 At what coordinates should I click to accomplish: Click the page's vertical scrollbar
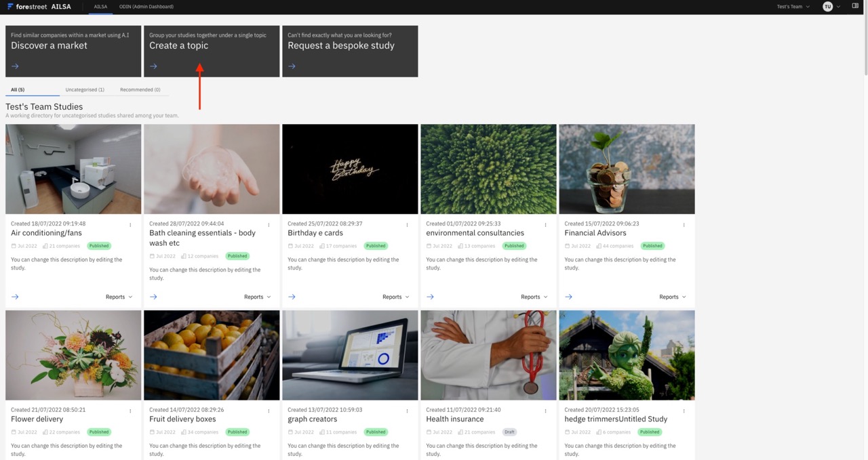pyautogui.click(x=865, y=37)
